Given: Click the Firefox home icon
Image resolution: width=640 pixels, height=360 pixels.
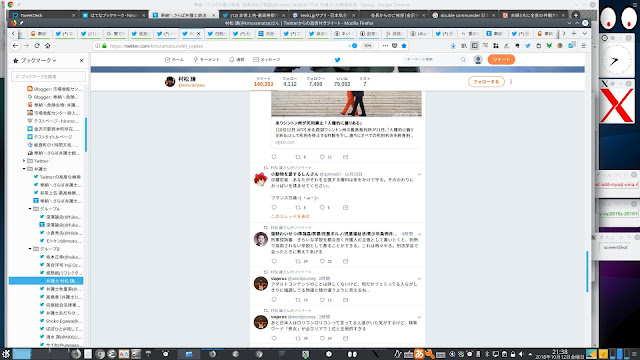Looking at the screenshot, I should pos(47,46).
